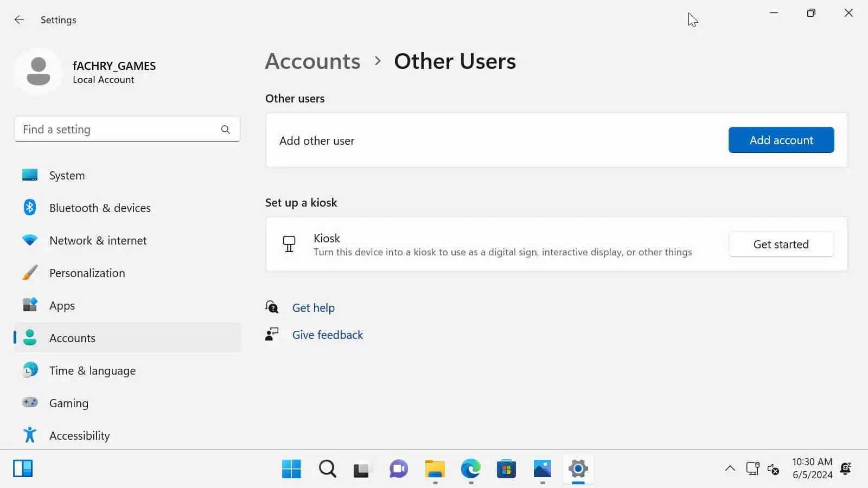This screenshot has width=868, height=488.
Task: Click the search magnifier in Find a setting
Action: pos(226,130)
